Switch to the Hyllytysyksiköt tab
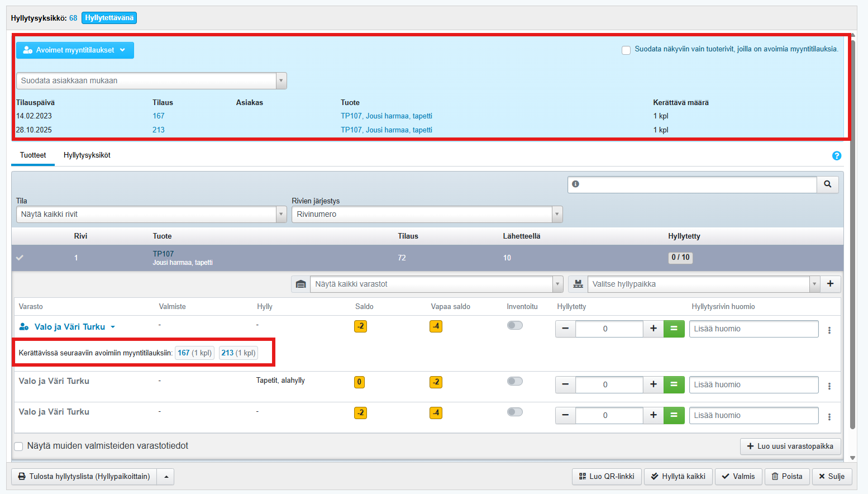The image size is (868, 494). [x=87, y=155]
